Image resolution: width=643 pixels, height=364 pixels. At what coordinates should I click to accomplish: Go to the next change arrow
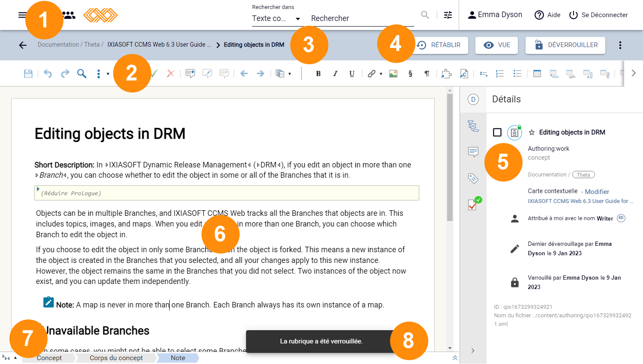point(260,74)
